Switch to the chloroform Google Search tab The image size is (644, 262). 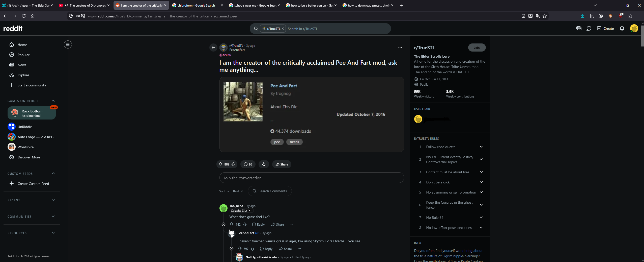[x=198, y=5]
